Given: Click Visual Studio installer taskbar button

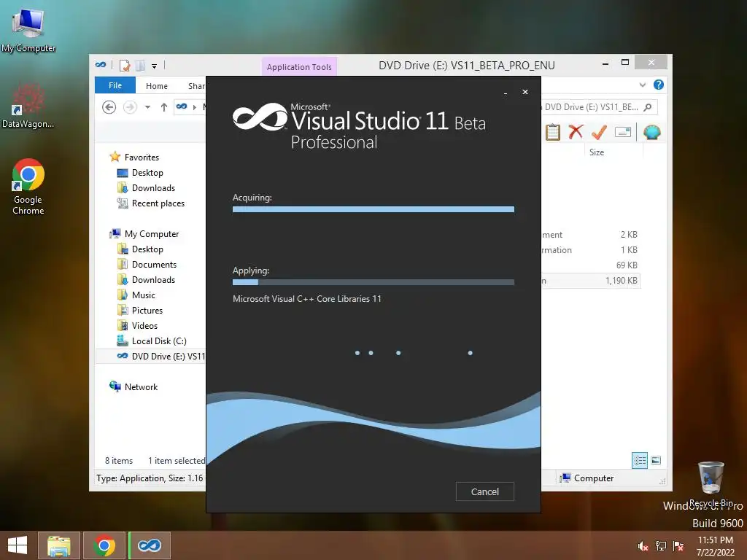Looking at the screenshot, I should [x=150, y=545].
